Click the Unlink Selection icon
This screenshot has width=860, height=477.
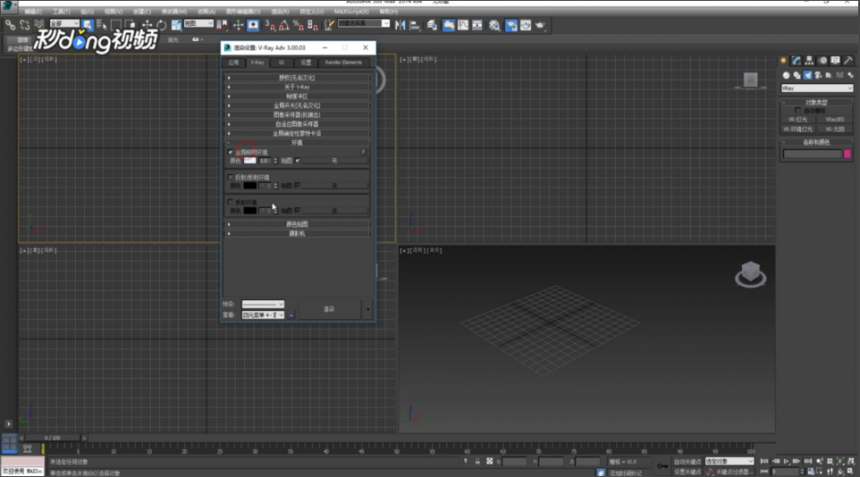pyautogui.click(x=25, y=25)
